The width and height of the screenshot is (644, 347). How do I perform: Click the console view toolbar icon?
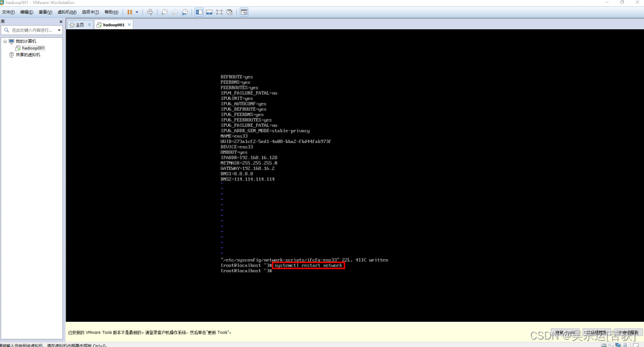pyautogui.click(x=244, y=12)
